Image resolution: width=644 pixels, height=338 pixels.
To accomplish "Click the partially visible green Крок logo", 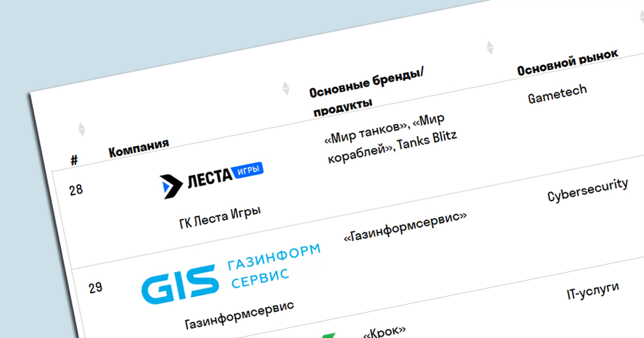I will 327,335.
